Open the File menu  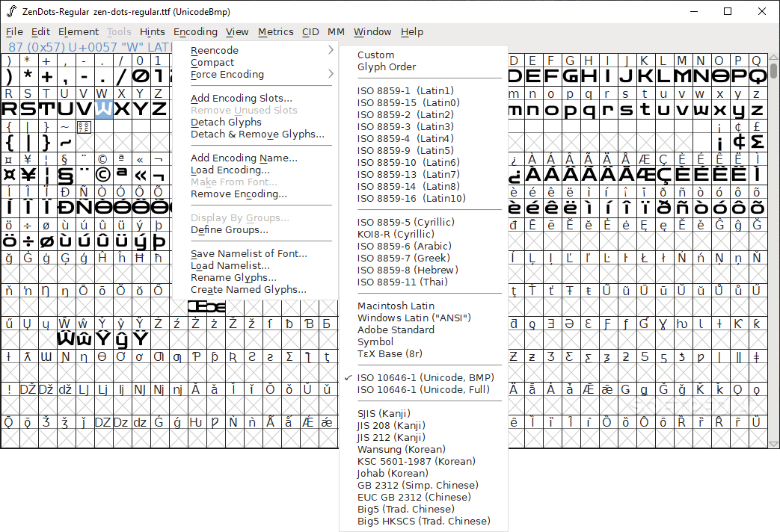tap(14, 32)
